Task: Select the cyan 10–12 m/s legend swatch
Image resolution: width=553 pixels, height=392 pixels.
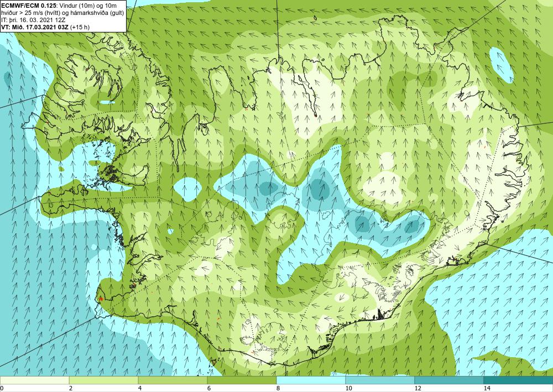Action: 380,380
